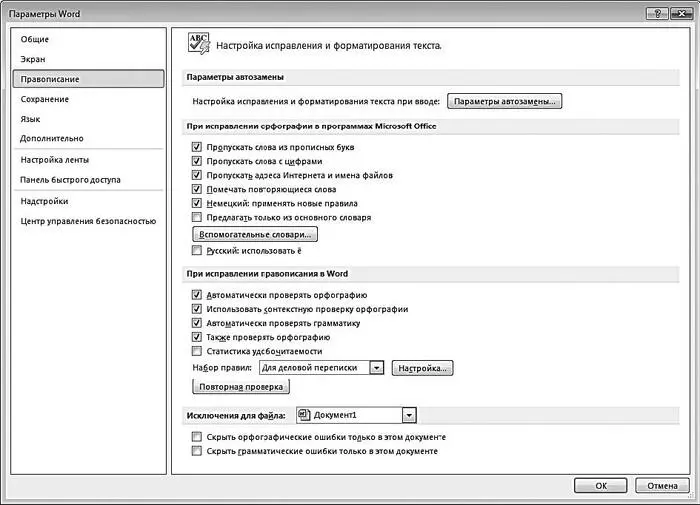The height and width of the screenshot is (505, 700).
Task: Open the Общие category
Action: pos(35,39)
